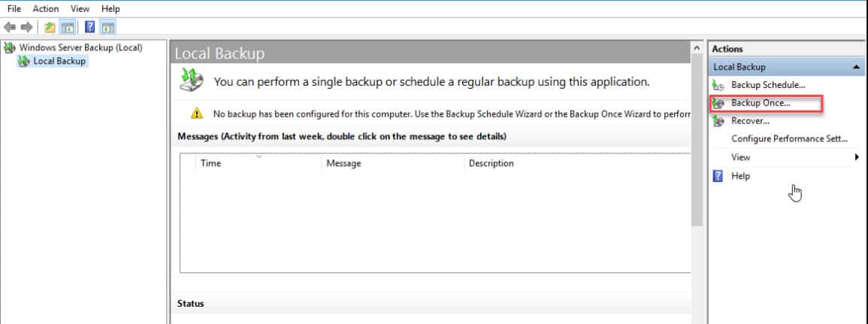The height and width of the screenshot is (324, 868).
Task: Click the Backup Schedule icon in Actions
Action: [x=718, y=85]
